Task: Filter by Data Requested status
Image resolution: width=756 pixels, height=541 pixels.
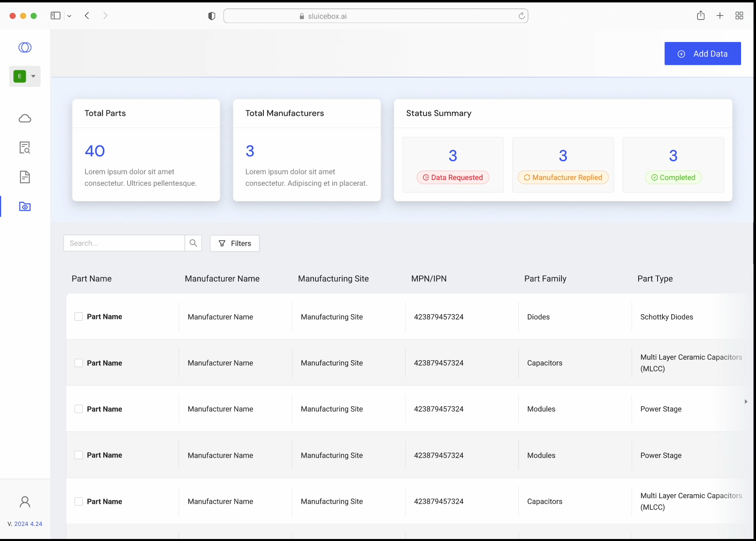Action: (453, 178)
